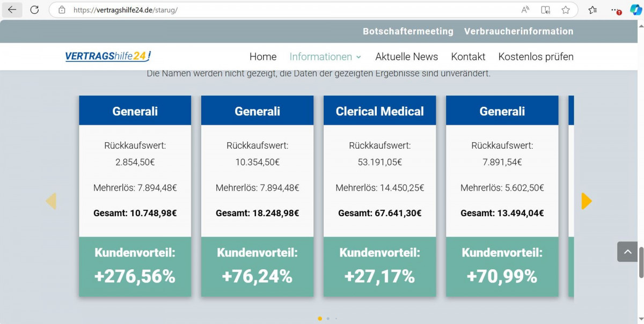Image resolution: width=644 pixels, height=324 pixels.
Task: Select the first yellow carousel dot
Action: click(x=320, y=319)
